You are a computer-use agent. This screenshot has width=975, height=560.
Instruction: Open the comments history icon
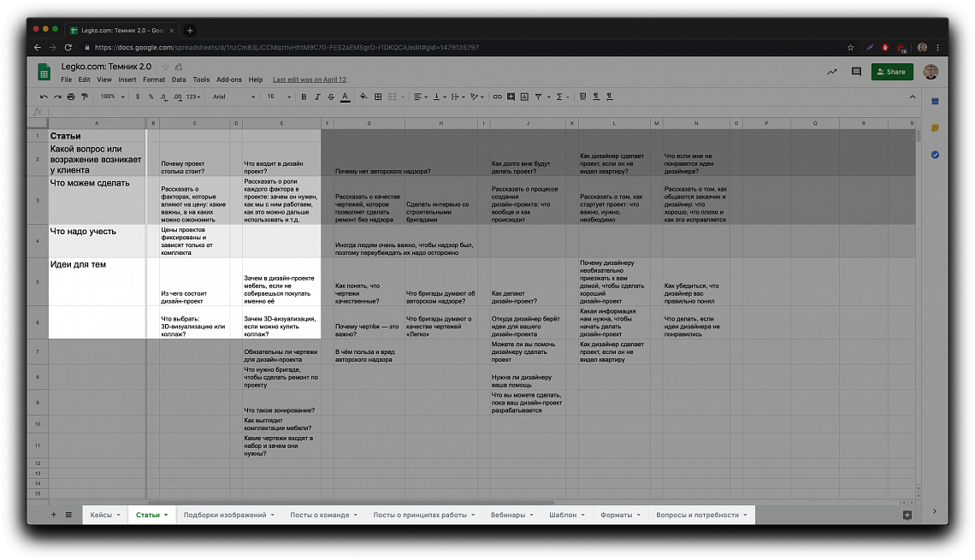[x=856, y=72]
